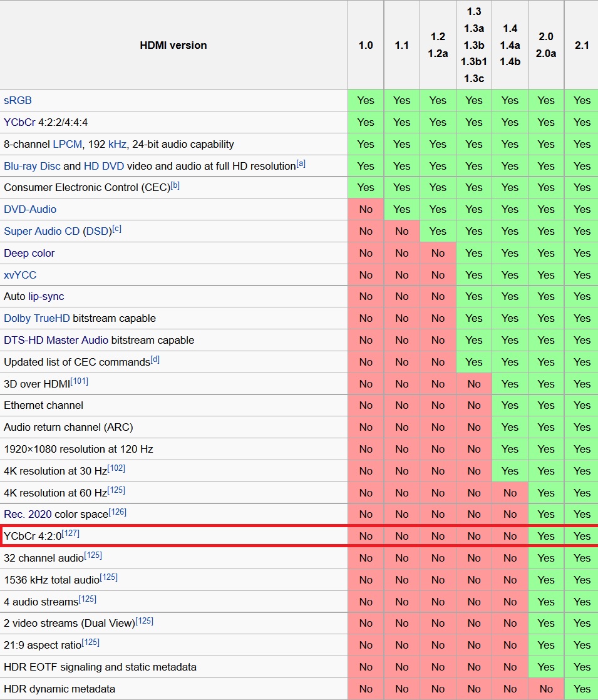Click the No cell for HDR dynamic metadata in version 2.0

pyautogui.click(x=546, y=689)
